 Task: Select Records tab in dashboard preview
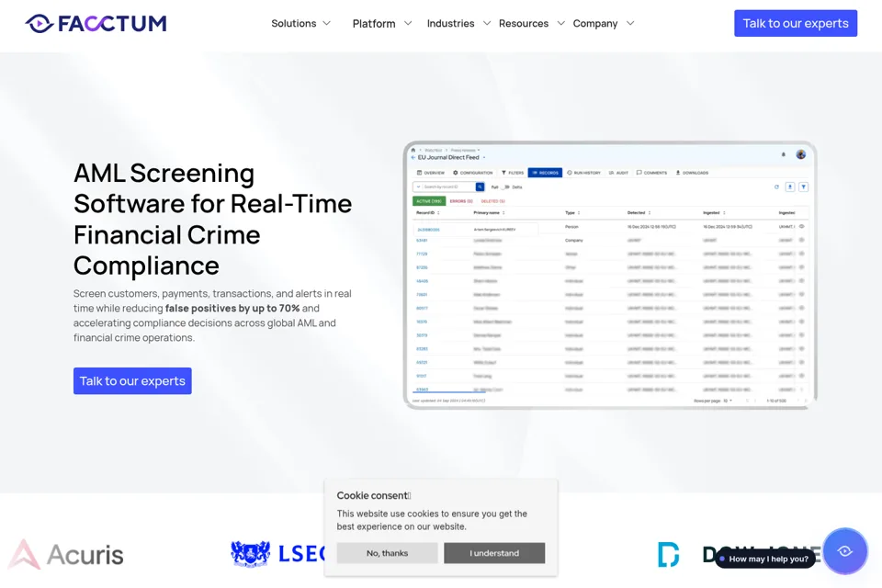coord(545,173)
